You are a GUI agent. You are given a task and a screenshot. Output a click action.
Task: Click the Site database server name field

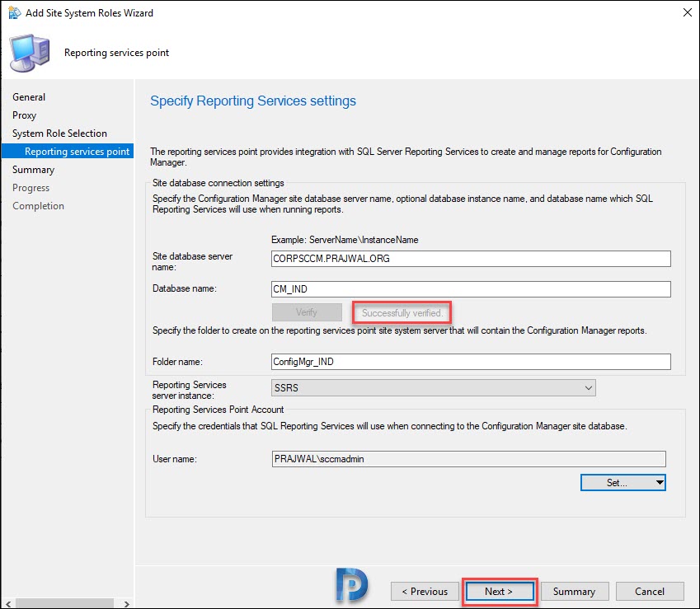click(471, 259)
